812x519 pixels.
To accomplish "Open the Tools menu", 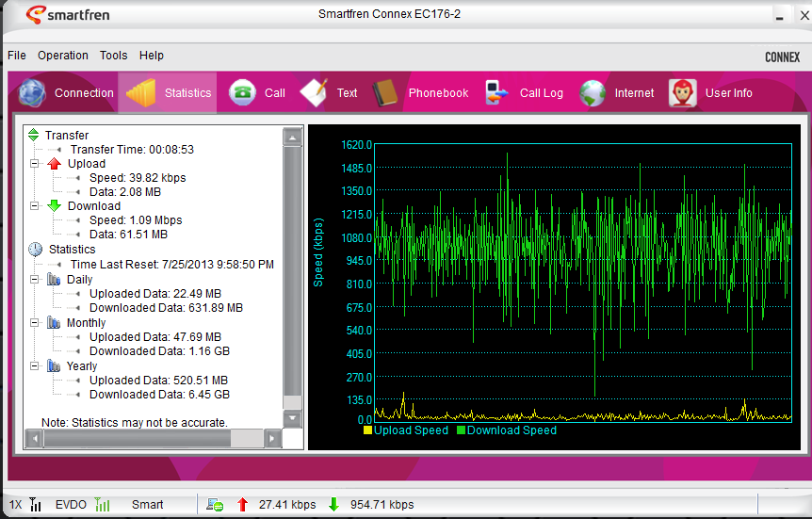I will [113, 56].
